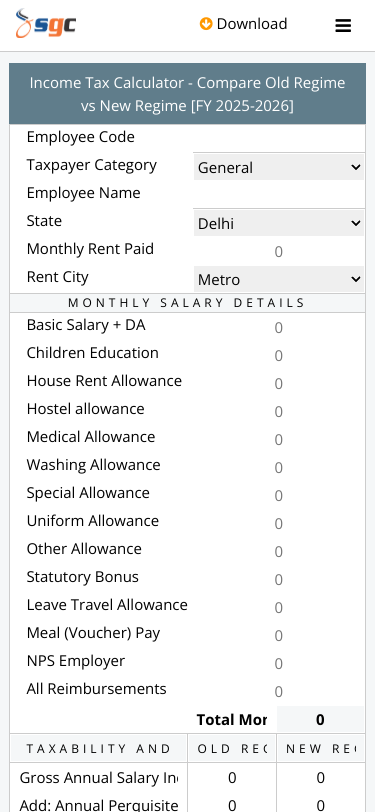Image resolution: width=375 pixels, height=812 pixels.
Task: Open the hamburger menu
Action: pyautogui.click(x=343, y=25)
